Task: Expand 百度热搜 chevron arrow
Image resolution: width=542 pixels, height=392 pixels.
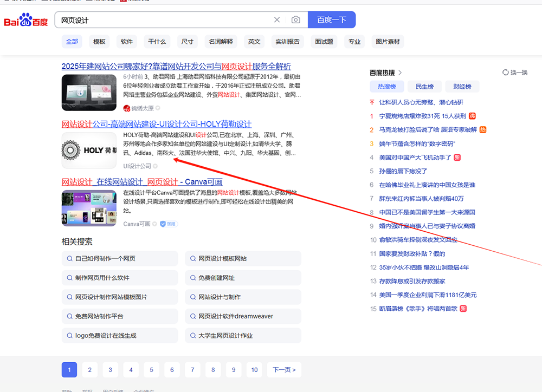Action: [401, 73]
